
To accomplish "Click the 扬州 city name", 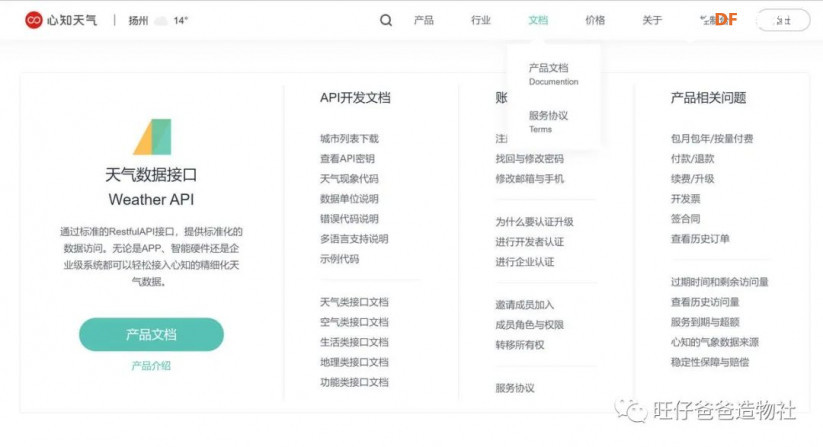I will (138, 20).
